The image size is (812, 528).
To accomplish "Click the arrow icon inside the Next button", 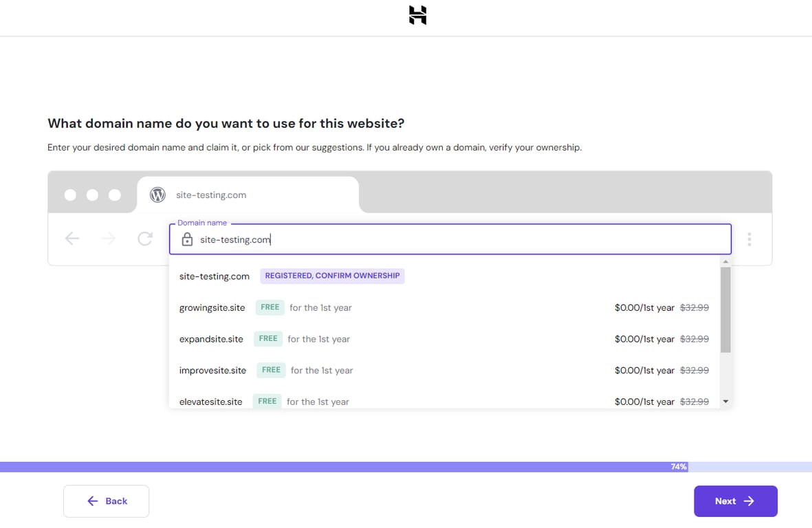I will 751,501.
